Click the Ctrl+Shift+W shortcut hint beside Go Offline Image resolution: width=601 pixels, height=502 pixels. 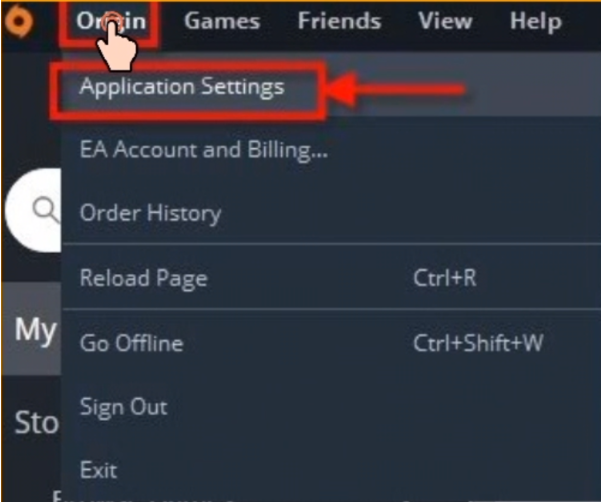(x=478, y=343)
